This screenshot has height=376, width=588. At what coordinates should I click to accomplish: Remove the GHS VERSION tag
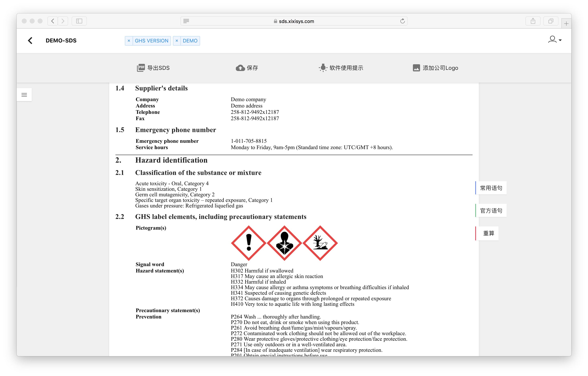(129, 41)
